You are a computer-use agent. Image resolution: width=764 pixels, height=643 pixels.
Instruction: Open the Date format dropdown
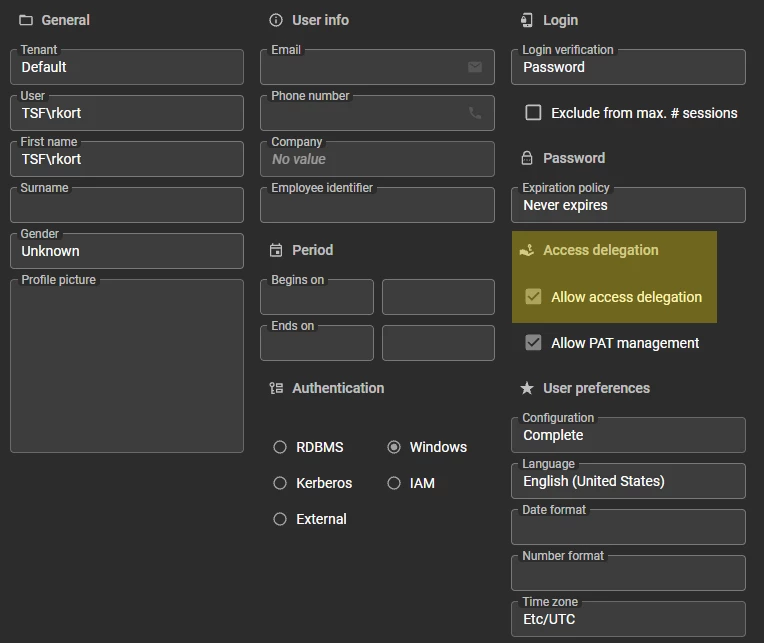click(x=628, y=527)
